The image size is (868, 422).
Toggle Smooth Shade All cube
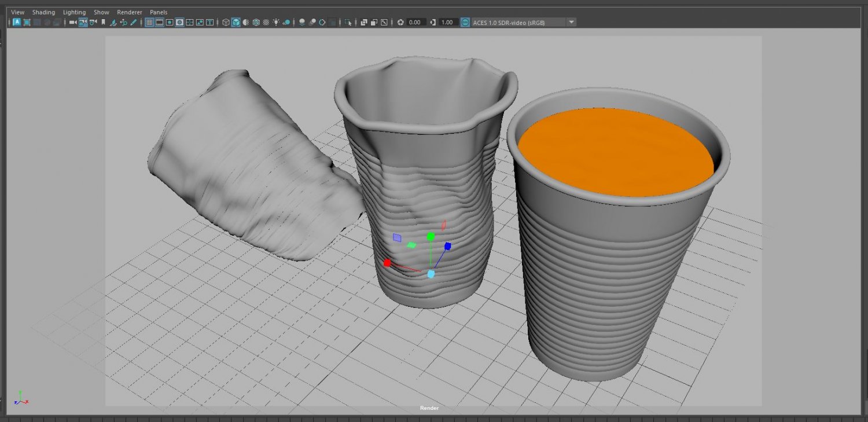[236, 23]
